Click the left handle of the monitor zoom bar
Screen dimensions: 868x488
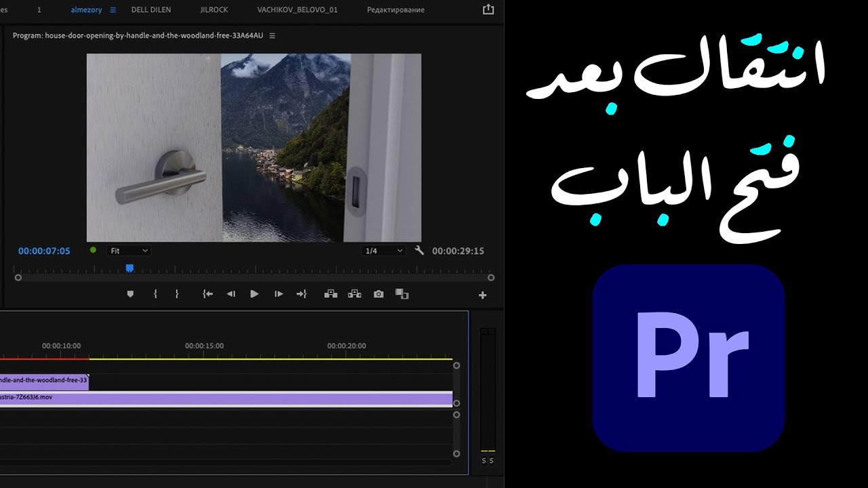18,278
